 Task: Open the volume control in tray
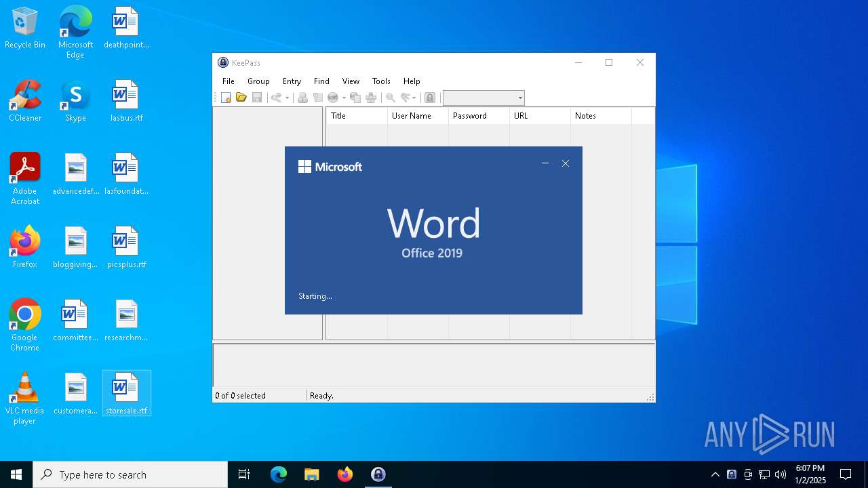(x=781, y=474)
